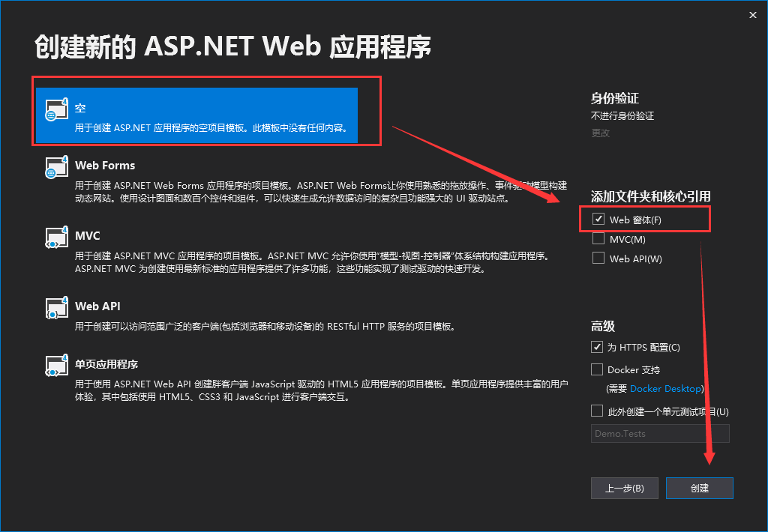Click the MVC template icon
Image resolution: width=768 pixels, height=532 pixels.
click(x=56, y=238)
